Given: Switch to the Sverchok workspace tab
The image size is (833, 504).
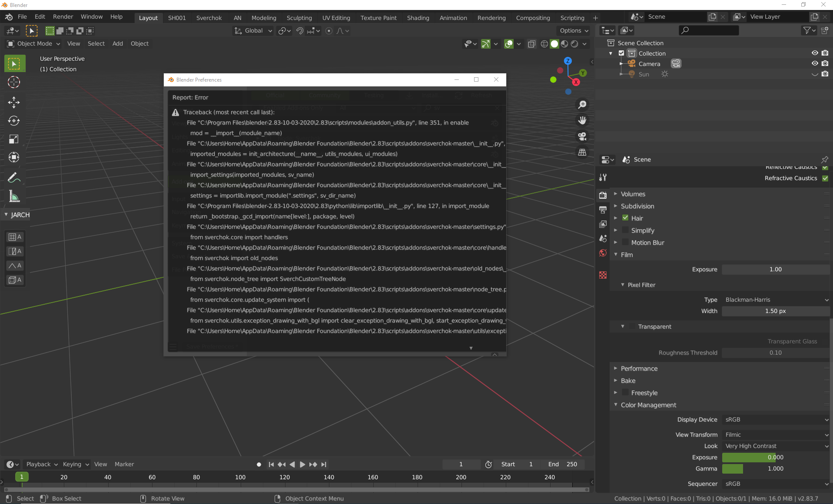Looking at the screenshot, I should [x=209, y=18].
